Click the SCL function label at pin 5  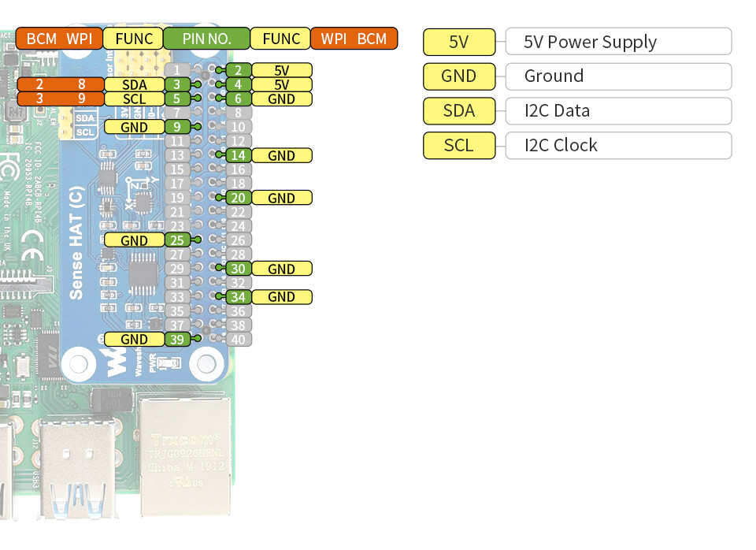[x=135, y=99]
